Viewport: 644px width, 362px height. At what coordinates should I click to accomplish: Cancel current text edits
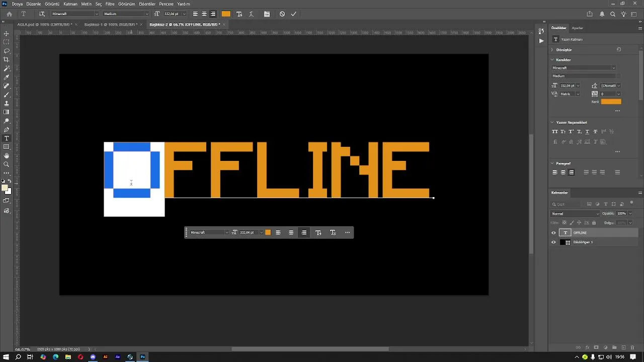pos(282,14)
